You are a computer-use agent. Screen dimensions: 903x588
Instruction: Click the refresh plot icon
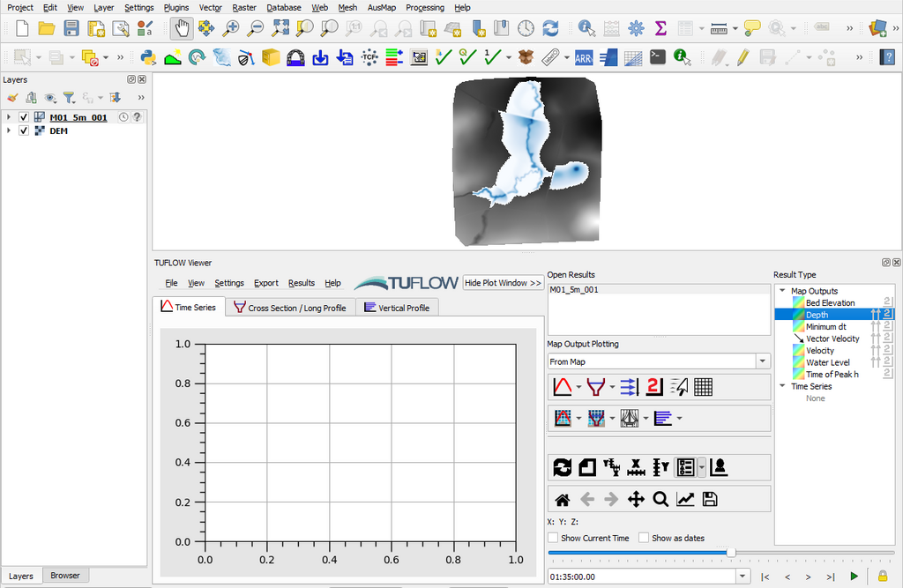562,467
